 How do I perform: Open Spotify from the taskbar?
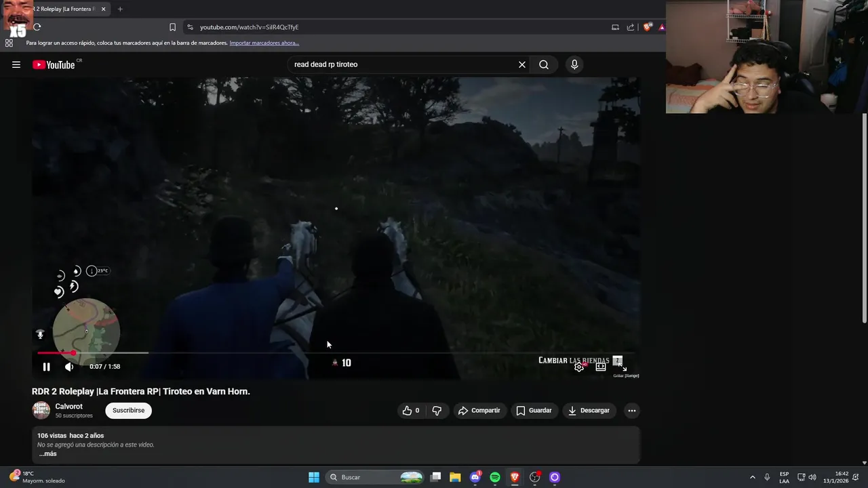495,477
